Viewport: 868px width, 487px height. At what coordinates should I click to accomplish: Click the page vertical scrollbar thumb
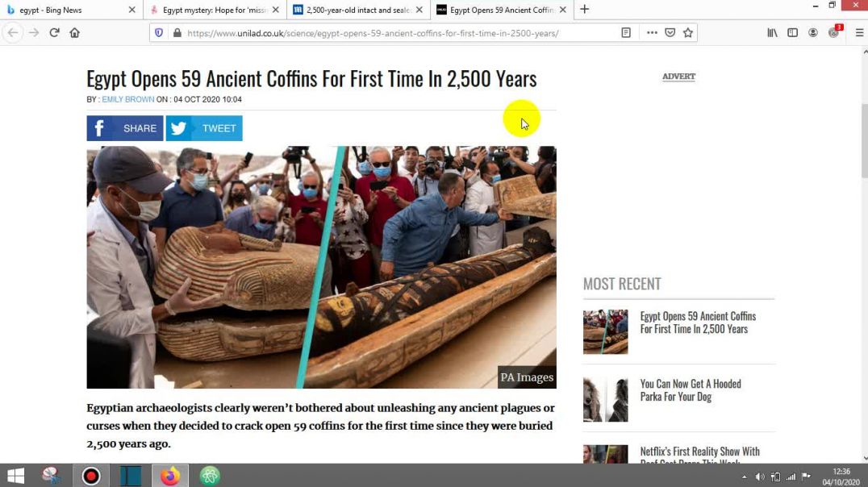865,140
